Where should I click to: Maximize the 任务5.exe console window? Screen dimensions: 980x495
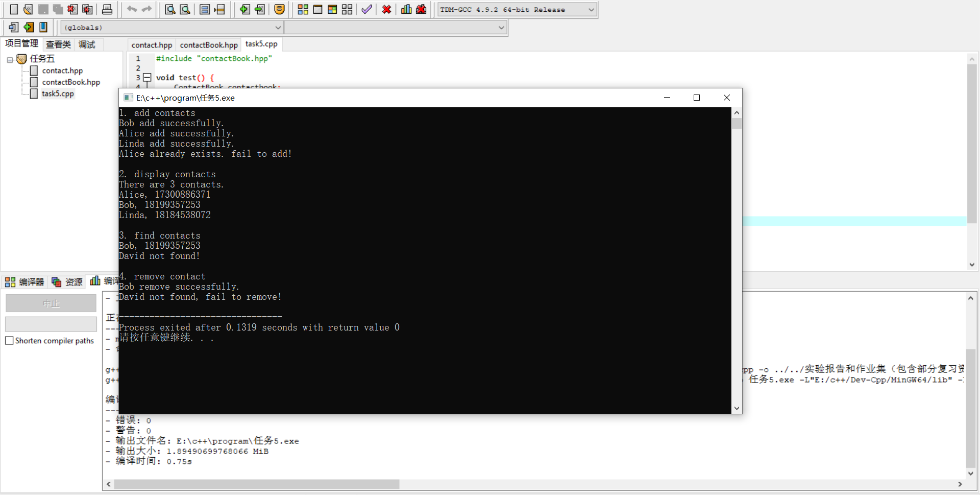tap(697, 98)
